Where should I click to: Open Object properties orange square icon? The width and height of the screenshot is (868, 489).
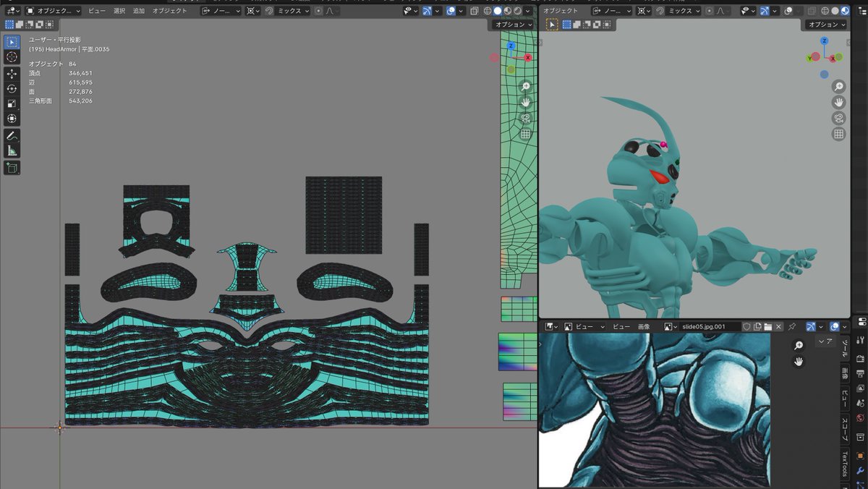(860, 456)
